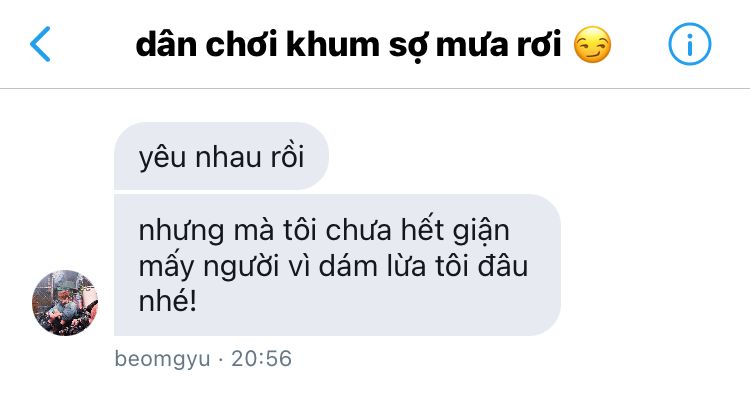Open beomgyu's profile picture

pyautogui.click(x=65, y=302)
